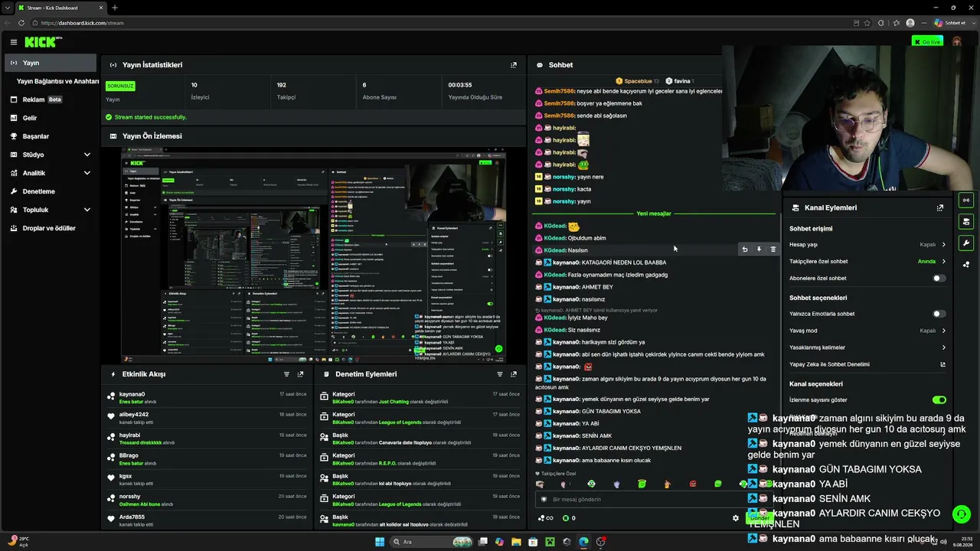Click the Go live button
This screenshot has height=551, width=980.
(x=927, y=41)
